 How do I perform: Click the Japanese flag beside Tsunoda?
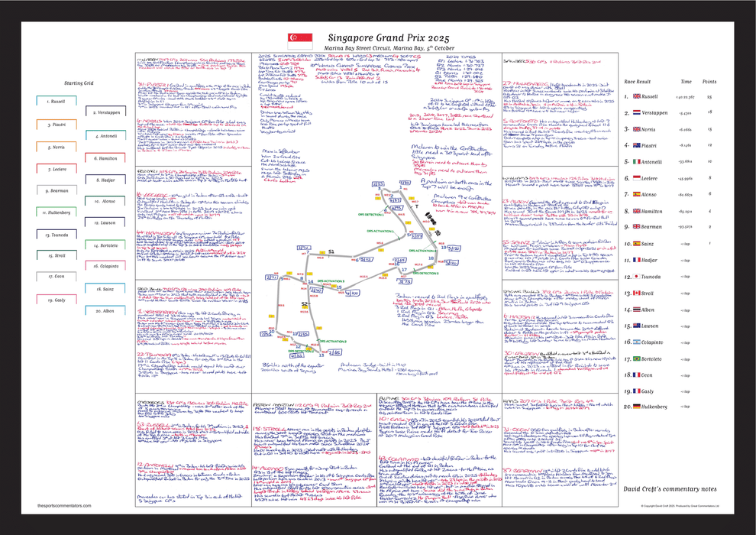coord(635,275)
